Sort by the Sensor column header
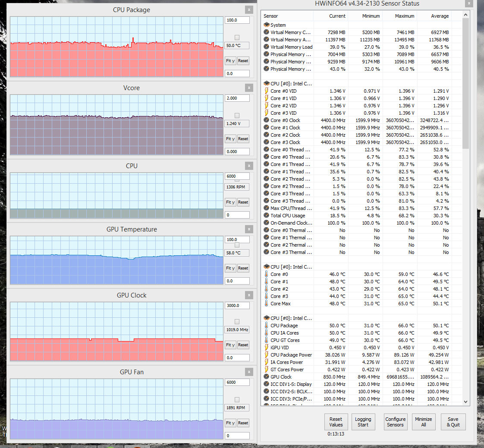Image resolution: width=484 pixels, height=448 pixels. click(x=287, y=16)
